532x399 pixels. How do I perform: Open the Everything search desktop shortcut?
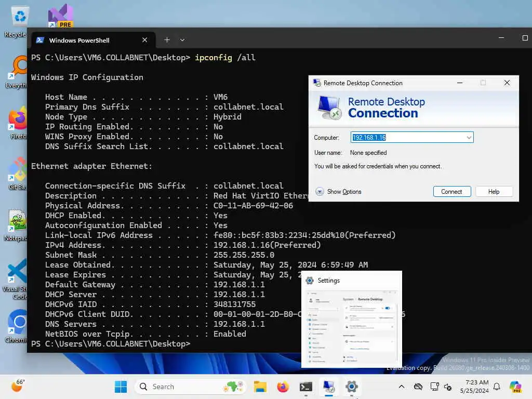click(17, 71)
